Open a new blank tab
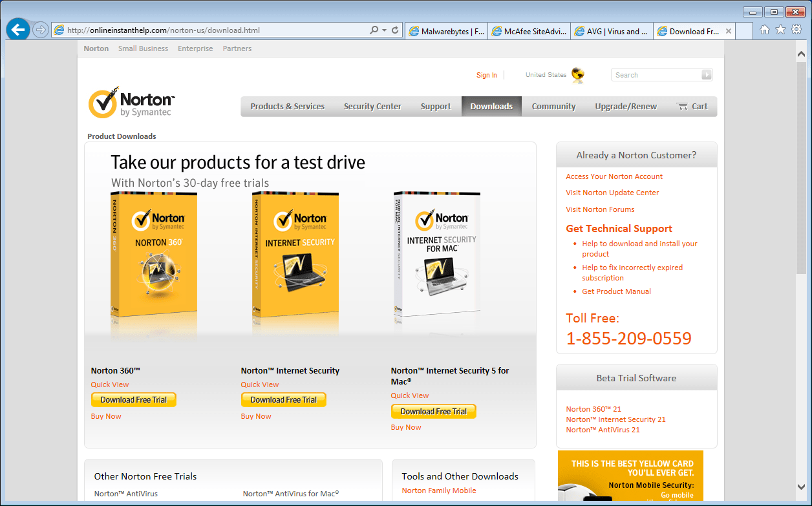812x506 pixels. coord(744,31)
